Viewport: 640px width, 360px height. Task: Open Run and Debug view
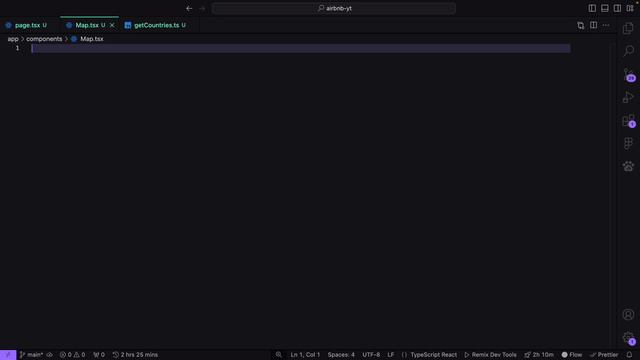click(628, 97)
